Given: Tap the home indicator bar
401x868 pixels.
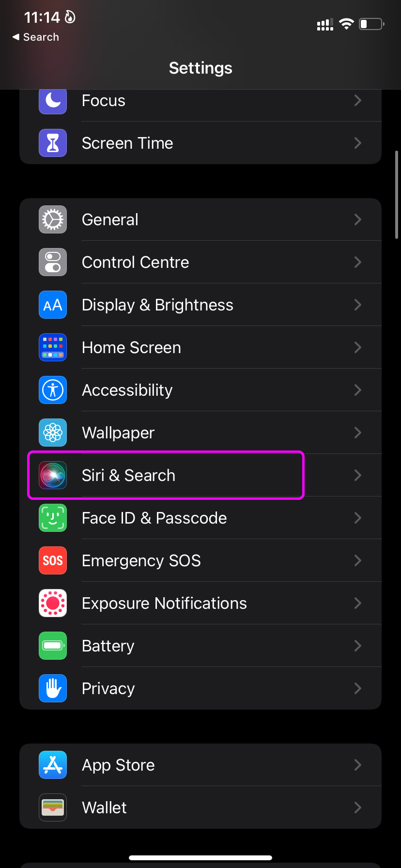Looking at the screenshot, I should click(200, 858).
